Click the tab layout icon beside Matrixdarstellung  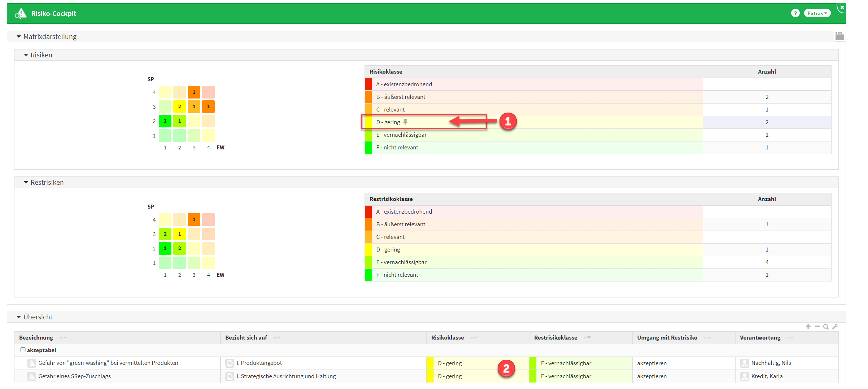tap(839, 36)
